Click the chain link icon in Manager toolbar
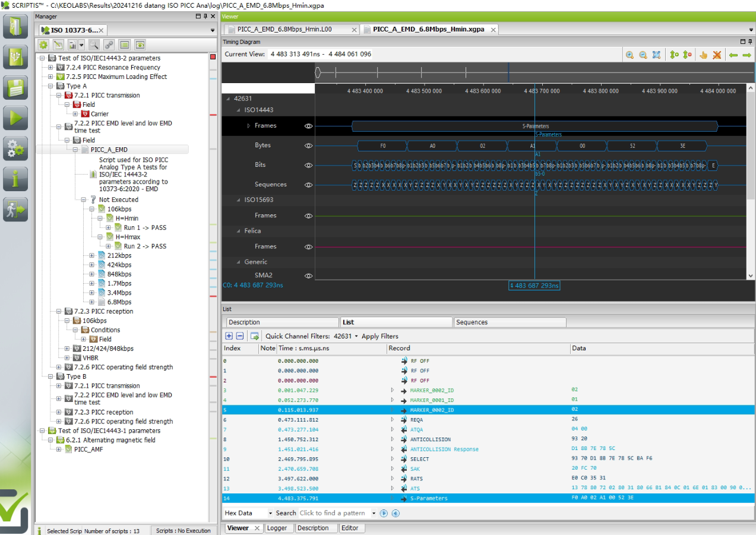Viewport: 756px width, 535px height. [109, 45]
